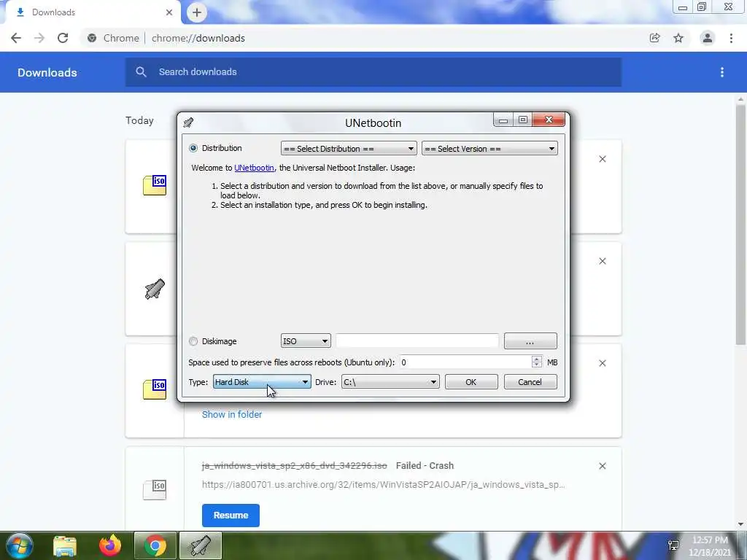The image size is (747, 560).
Task: Click Cancel in UNetbootin dialog
Action: (x=530, y=382)
